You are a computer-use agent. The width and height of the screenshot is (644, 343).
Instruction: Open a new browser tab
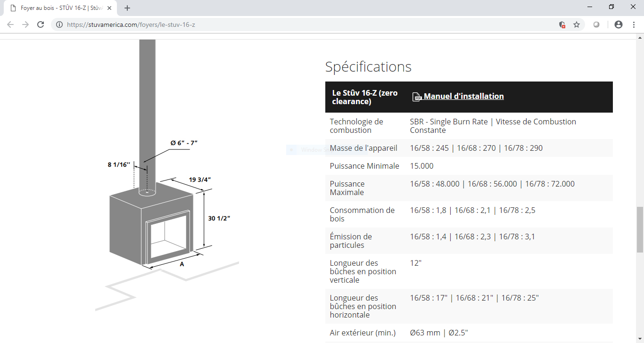127,8
